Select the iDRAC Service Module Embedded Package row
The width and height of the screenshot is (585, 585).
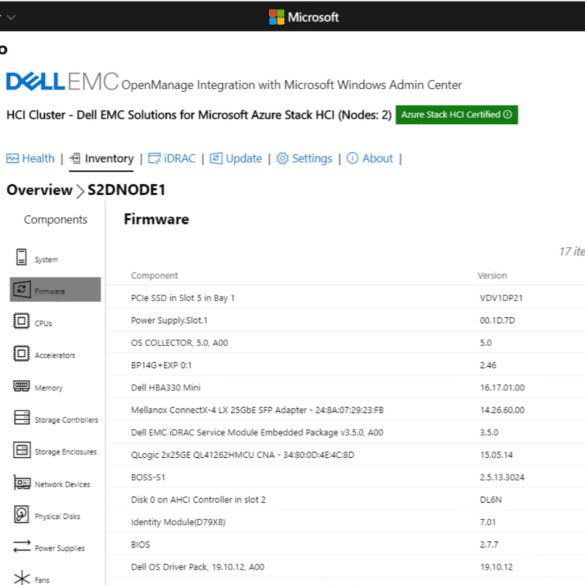tap(345, 432)
